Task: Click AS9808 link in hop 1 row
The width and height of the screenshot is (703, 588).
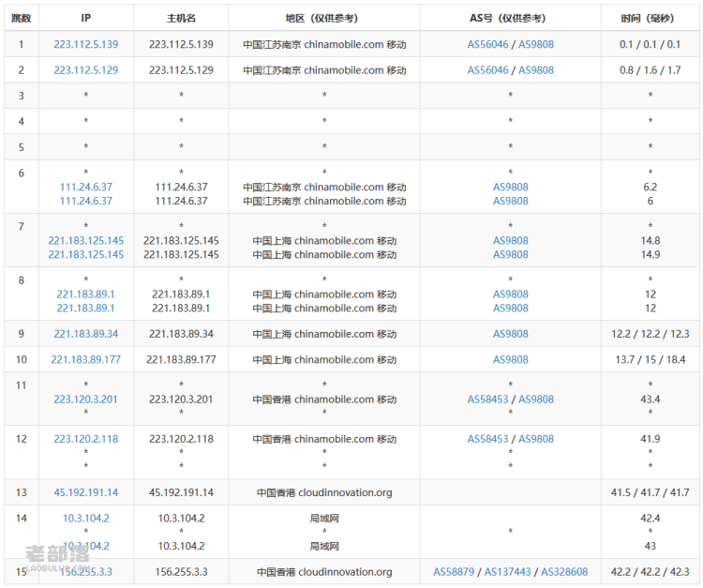Action: 536,44
